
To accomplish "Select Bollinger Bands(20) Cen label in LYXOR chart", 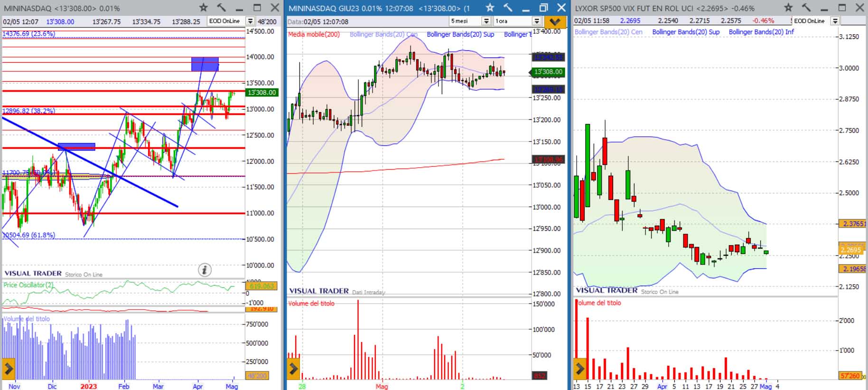I will pos(608,32).
